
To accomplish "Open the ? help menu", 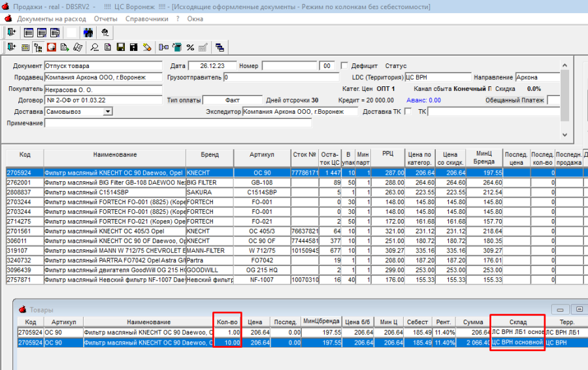I will (x=178, y=19).
